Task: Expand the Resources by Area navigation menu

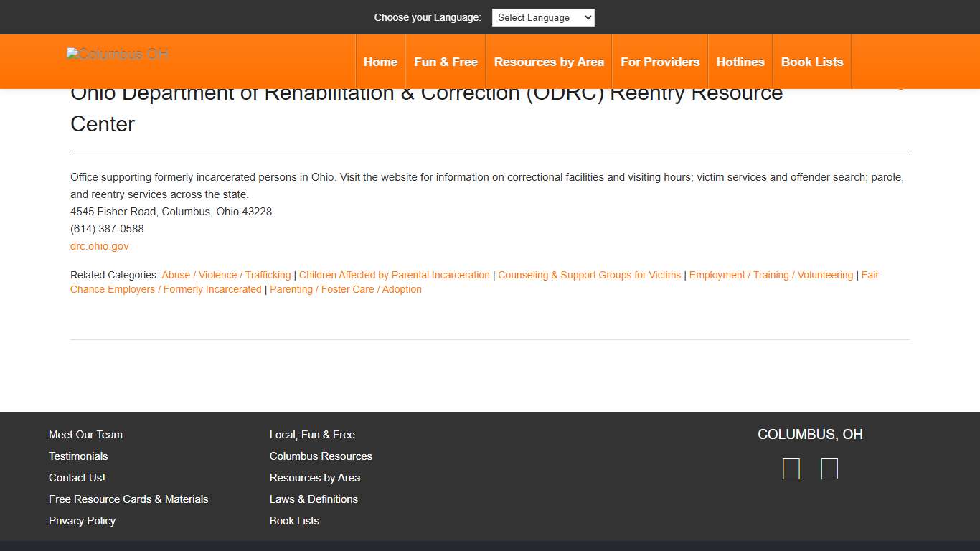Action: coord(548,62)
